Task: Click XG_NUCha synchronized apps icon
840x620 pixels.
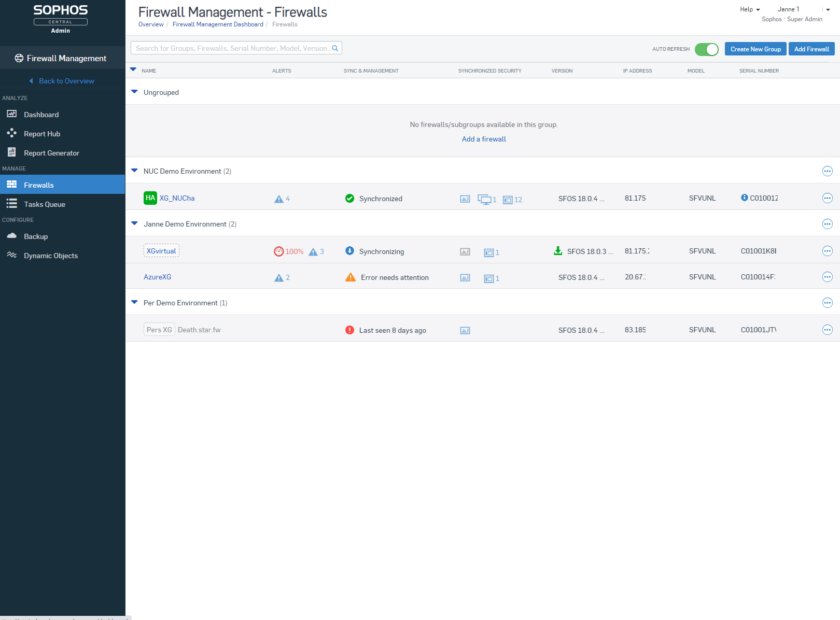Action: point(508,200)
